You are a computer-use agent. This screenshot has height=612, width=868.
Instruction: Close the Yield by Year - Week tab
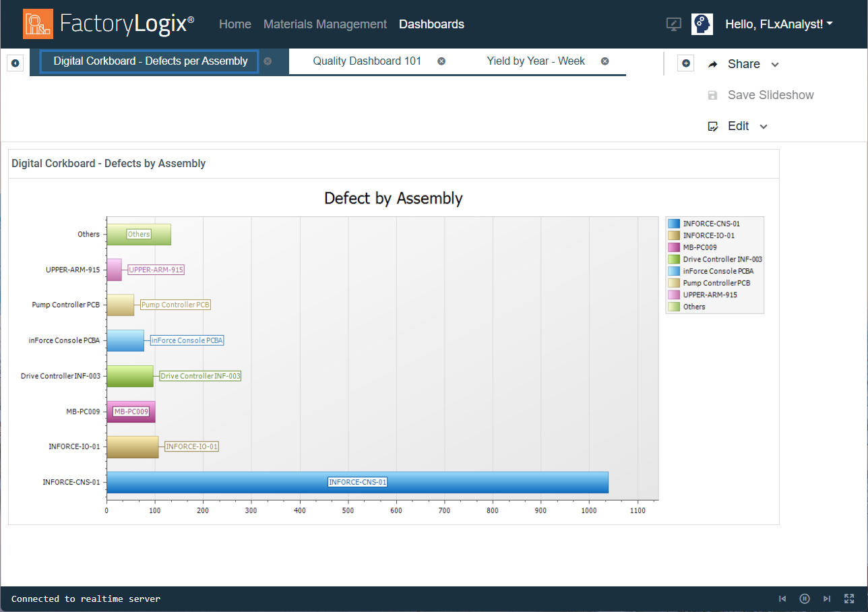pyautogui.click(x=604, y=61)
